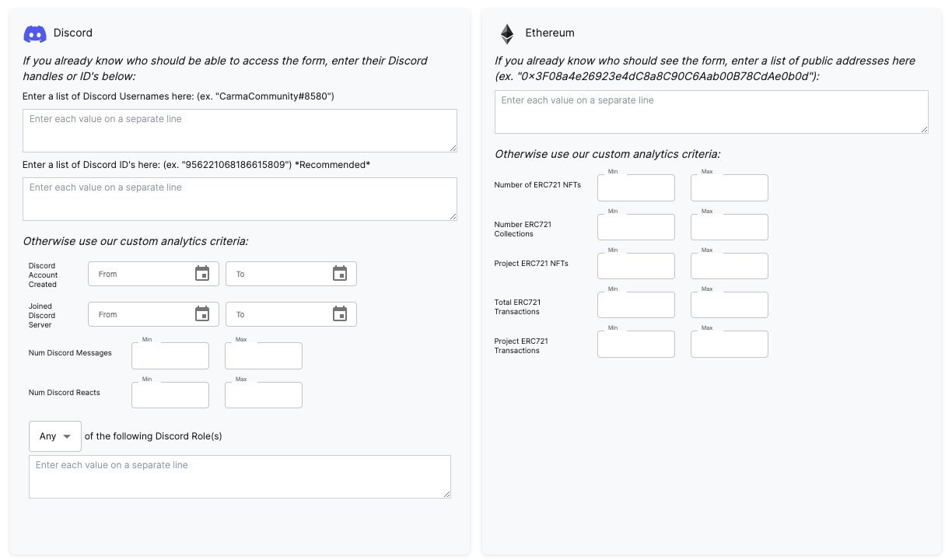Viewport: 952px width, 560px height.
Task: Click Number of ERC721 NFTs Min field
Action: [x=636, y=187]
